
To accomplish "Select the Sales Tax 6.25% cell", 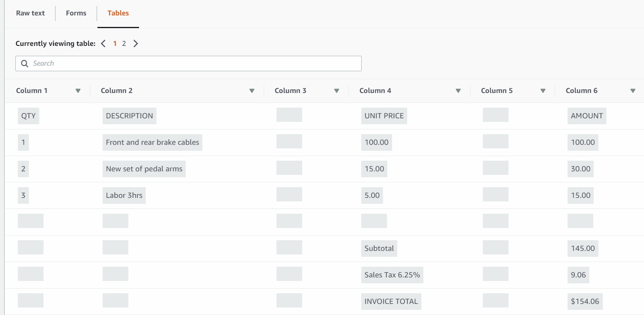I will (x=392, y=275).
